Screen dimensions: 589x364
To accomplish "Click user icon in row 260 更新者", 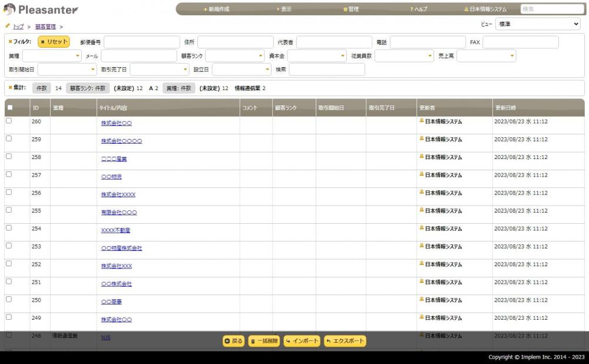I will click(x=422, y=121).
